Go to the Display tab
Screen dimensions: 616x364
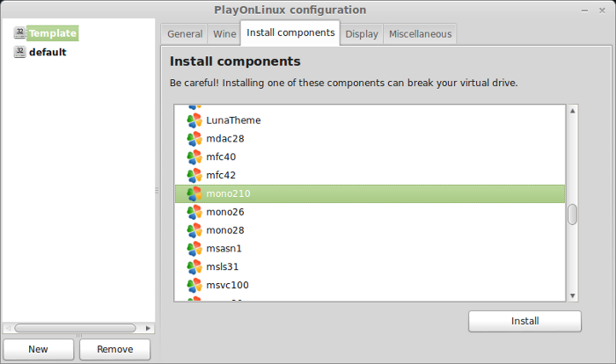[362, 34]
